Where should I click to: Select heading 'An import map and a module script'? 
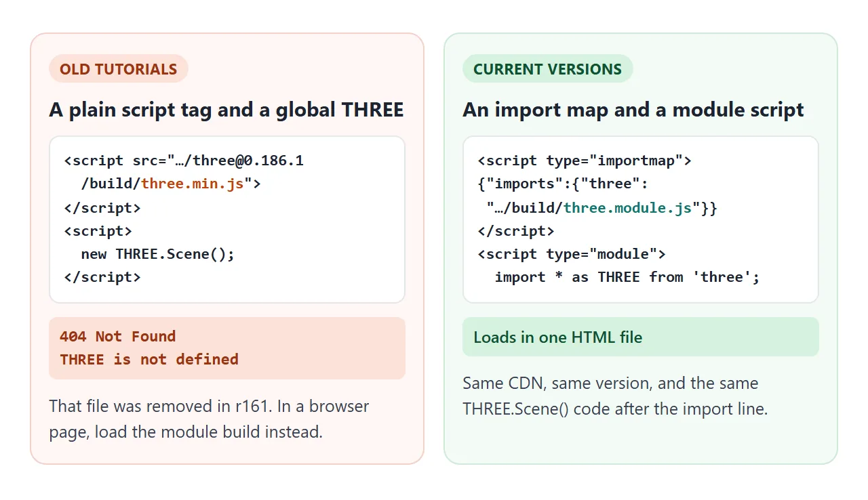click(633, 110)
